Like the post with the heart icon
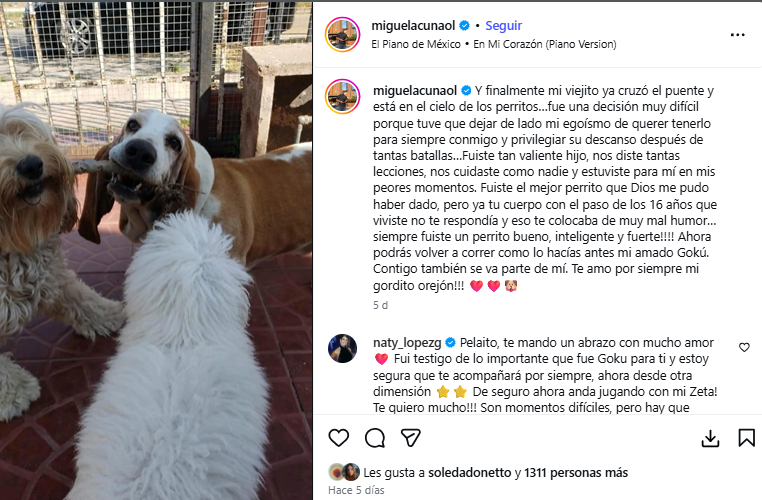The height and width of the screenshot is (500, 762). coord(339,438)
